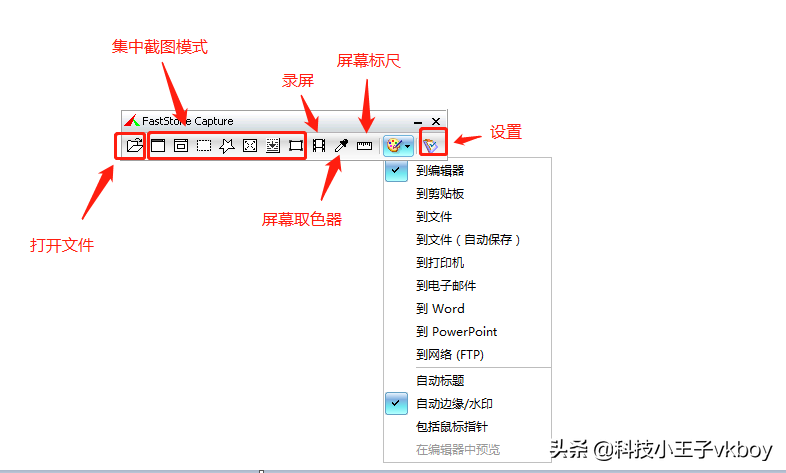
Task: Select Capture Rectangular Region tool
Action: click(204, 146)
